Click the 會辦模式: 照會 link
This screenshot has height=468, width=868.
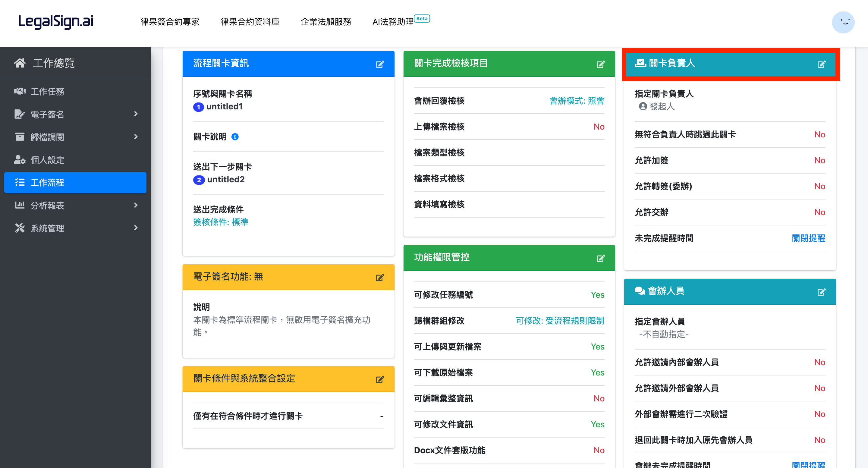[577, 101]
